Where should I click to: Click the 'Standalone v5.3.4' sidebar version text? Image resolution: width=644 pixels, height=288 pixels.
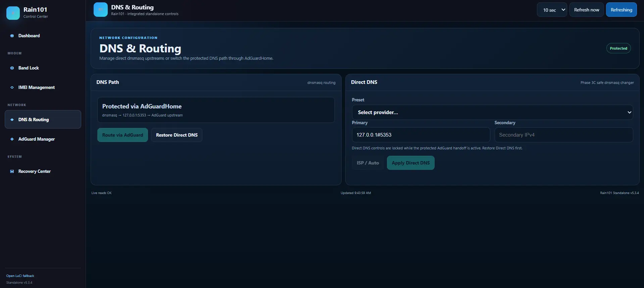pos(19,283)
